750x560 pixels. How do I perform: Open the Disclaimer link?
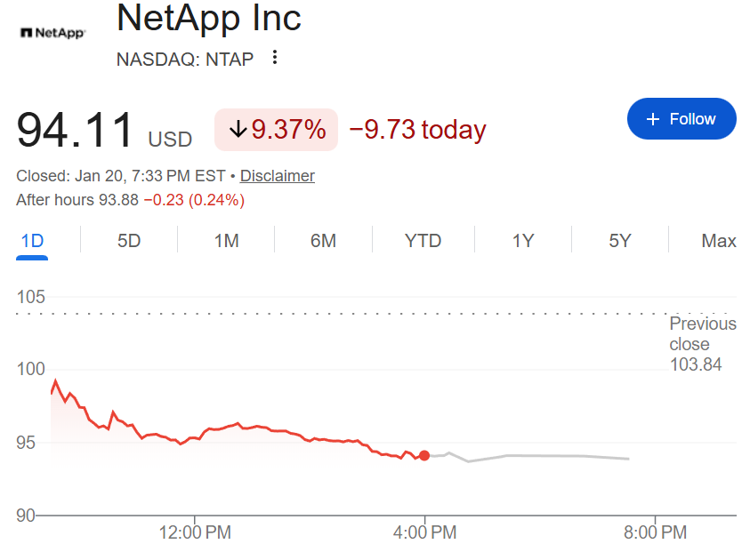pos(277,176)
